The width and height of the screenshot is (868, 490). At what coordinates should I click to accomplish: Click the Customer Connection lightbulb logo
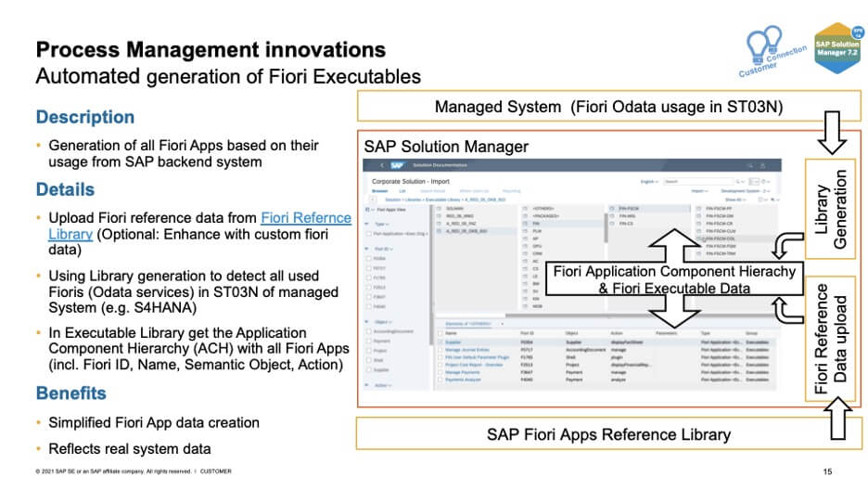click(x=772, y=51)
